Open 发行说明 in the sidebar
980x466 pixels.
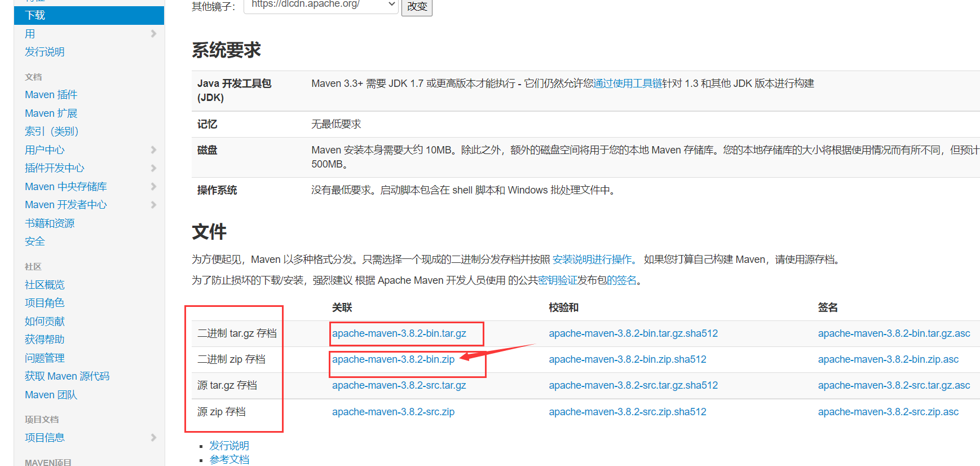coord(45,52)
